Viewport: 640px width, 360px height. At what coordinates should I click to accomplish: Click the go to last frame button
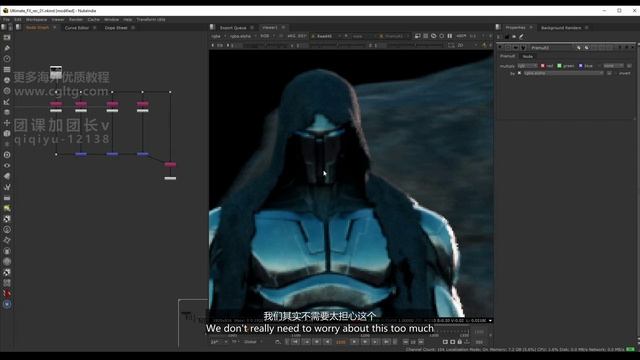[386, 342]
